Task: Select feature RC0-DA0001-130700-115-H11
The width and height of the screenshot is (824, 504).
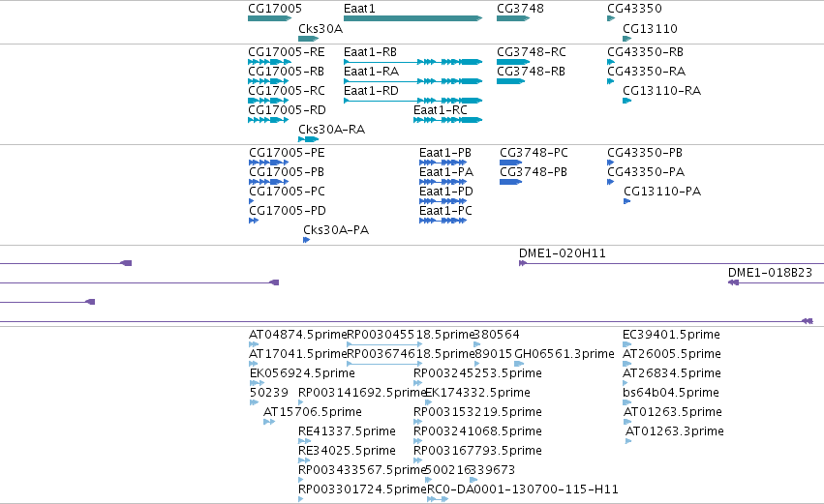Action: pyautogui.click(x=438, y=499)
